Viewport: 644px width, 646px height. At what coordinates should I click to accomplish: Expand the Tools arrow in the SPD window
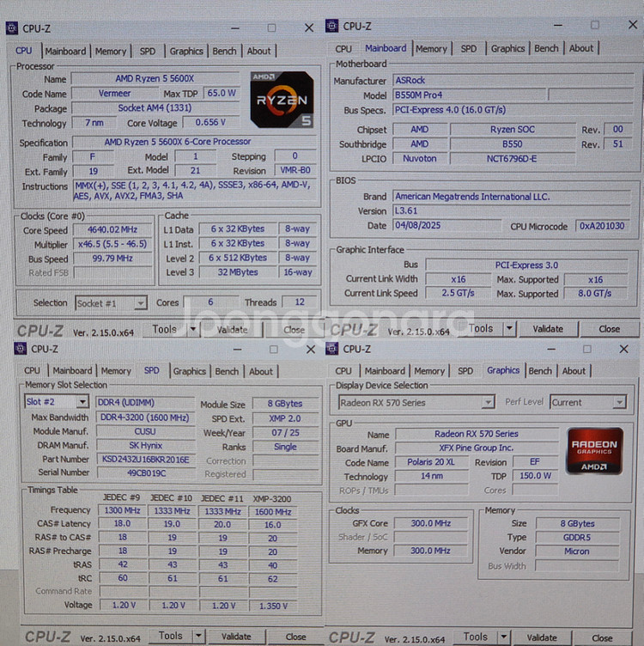pyautogui.click(x=199, y=636)
